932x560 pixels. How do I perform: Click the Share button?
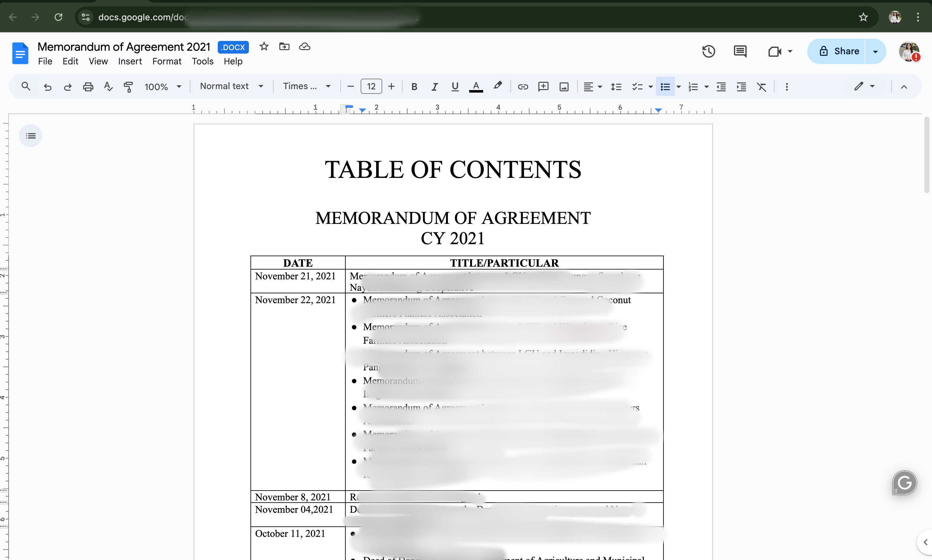point(839,51)
